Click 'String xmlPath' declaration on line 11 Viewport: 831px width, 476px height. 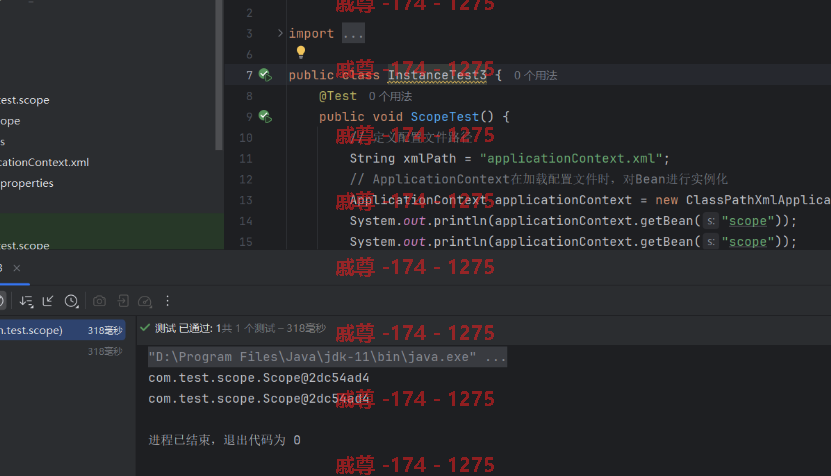pyautogui.click(x=402, y=158)
